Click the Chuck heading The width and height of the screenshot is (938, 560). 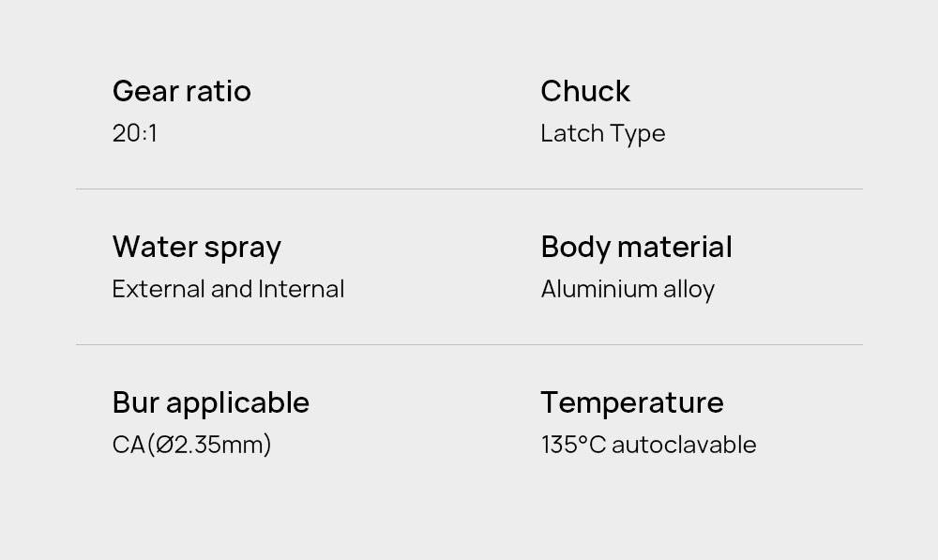(585, 91)
